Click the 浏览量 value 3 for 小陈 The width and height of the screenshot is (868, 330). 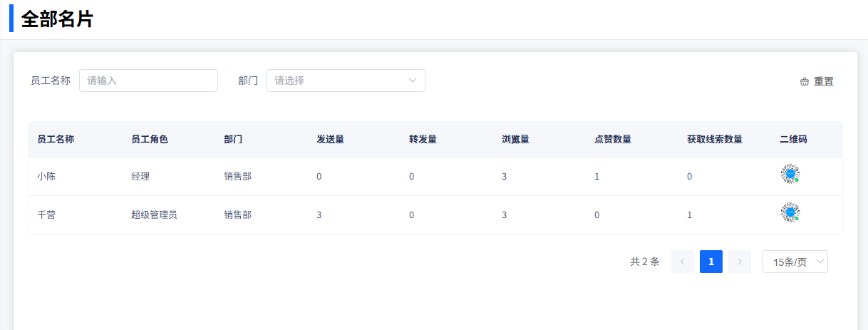[x=504, y=176]
